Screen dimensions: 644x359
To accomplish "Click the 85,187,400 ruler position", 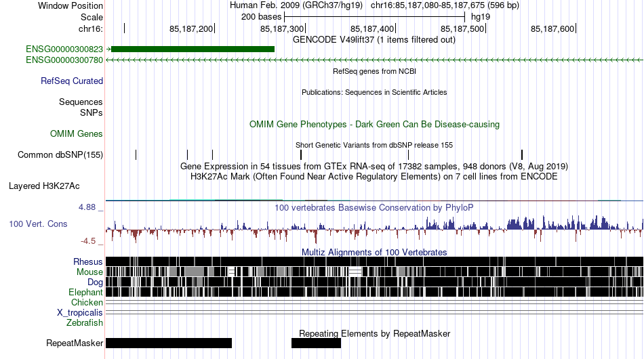I will pyautogui.click(x=372, y=28).
